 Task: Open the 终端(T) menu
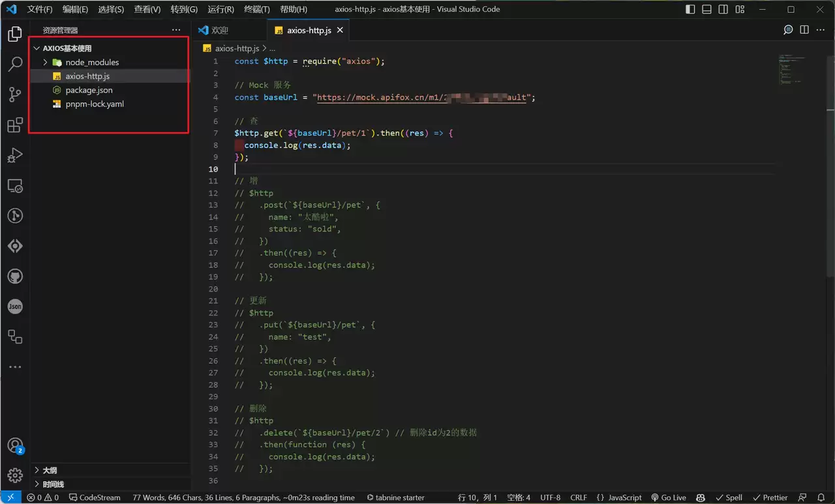click(x=257, y=9)
